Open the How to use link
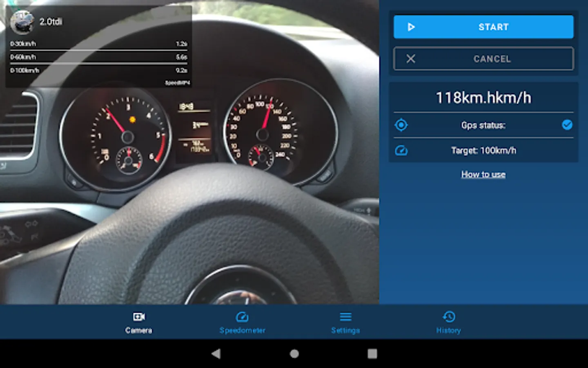 point(483,175)
